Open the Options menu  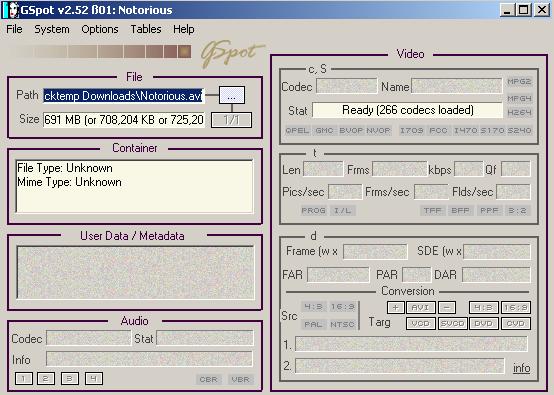pos(100,29)
